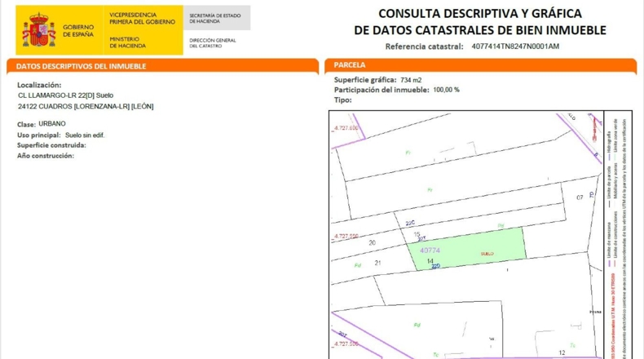Click 'MINISTERIO DE HACIENDA' label

point(127,42)
